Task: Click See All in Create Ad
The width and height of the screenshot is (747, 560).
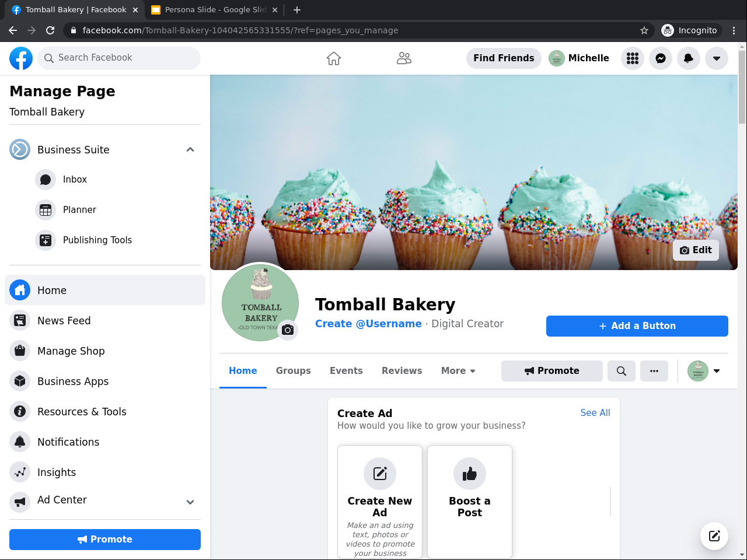Action: (595, 413)
